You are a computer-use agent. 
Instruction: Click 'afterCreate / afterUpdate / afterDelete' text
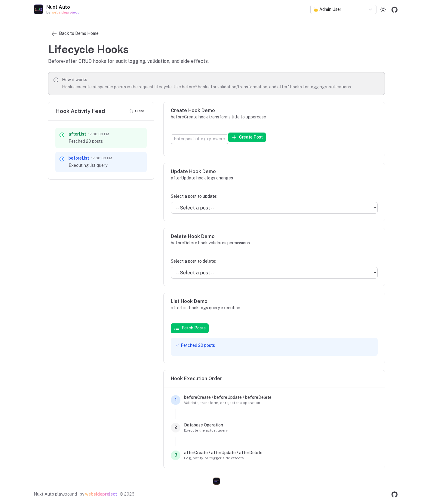pos(223,453)
